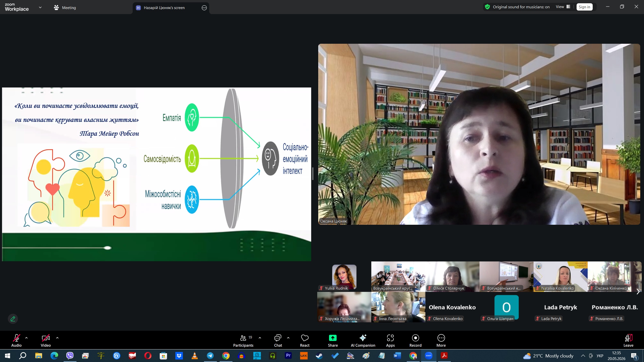Open the Windows Start menu
The image size is (644, 362).
[8, 356]
